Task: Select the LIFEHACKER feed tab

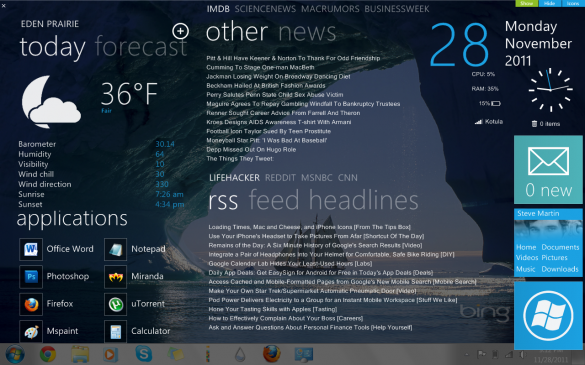Action: point(234,178)
